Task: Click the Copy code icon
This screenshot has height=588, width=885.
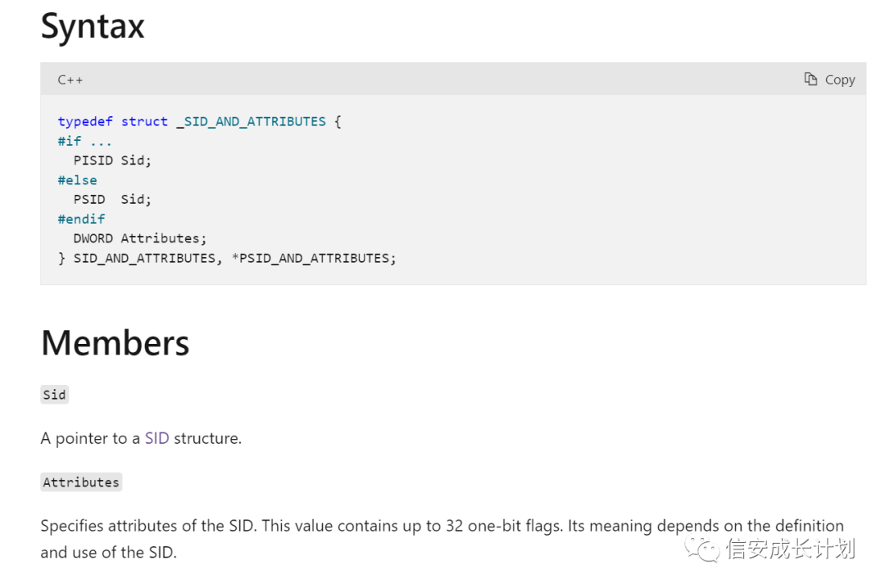Action: 810,79
